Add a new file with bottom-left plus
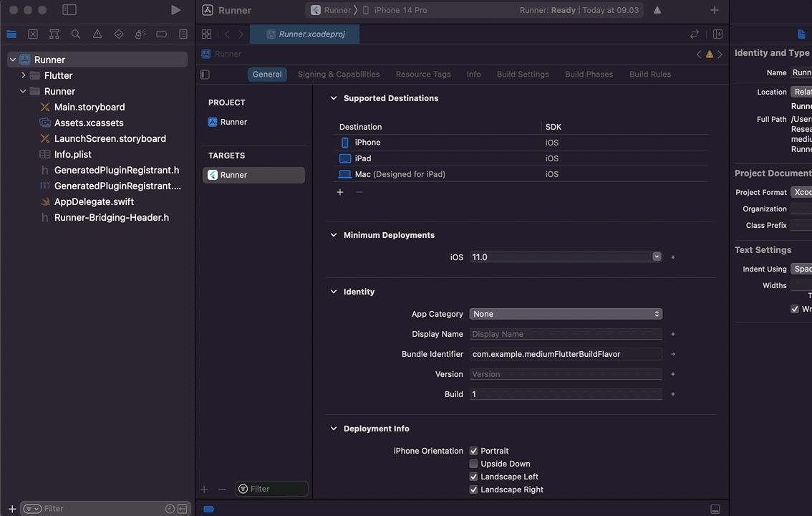Image resolution: width=812 pixels, height=516 pixels. tap(12, 509)
